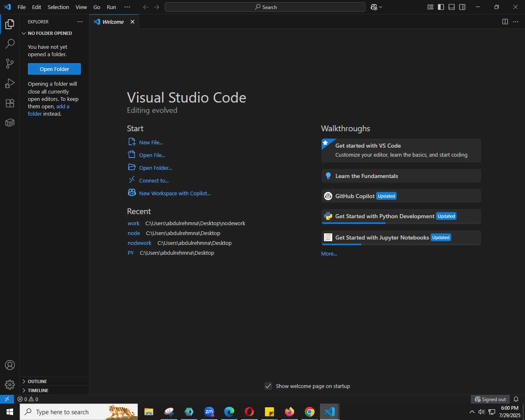
Task: Open the View menu
Action: (81, 7)
